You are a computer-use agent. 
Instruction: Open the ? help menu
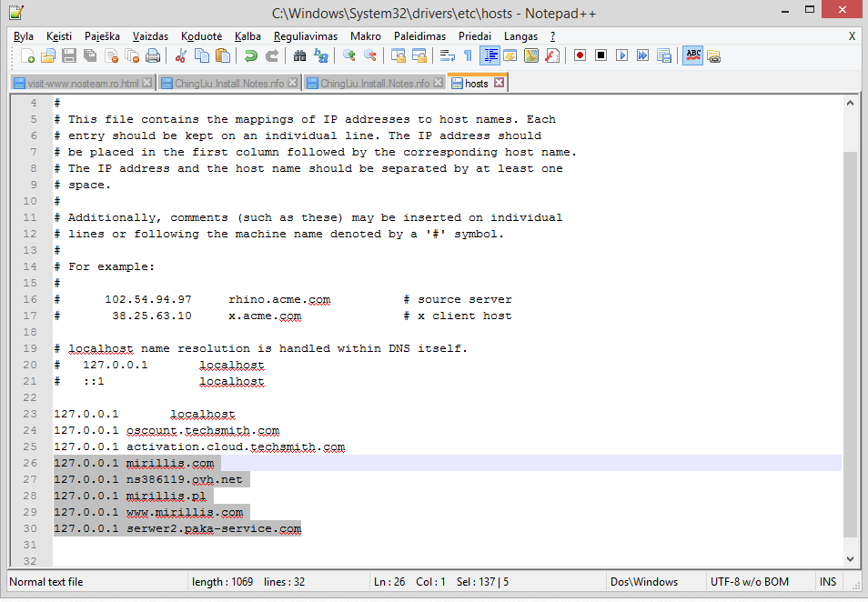pyautogui.click(x=552, y=36)
